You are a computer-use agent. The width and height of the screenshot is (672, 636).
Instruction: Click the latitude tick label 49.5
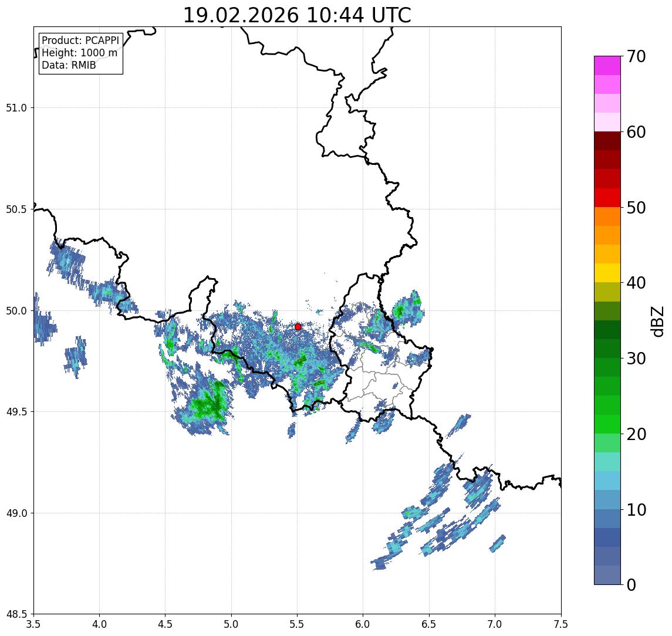(x=16, y=412)
